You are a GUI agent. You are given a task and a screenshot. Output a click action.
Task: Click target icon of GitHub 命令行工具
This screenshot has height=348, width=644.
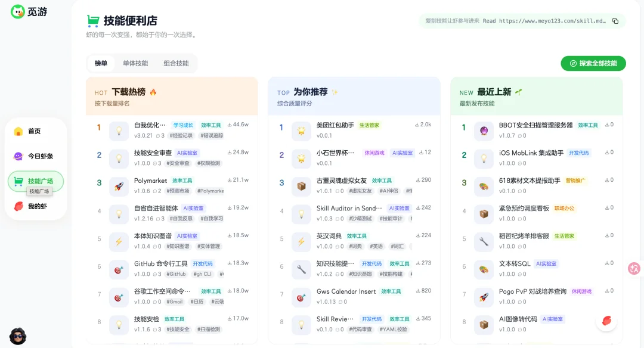click(119, 269)
